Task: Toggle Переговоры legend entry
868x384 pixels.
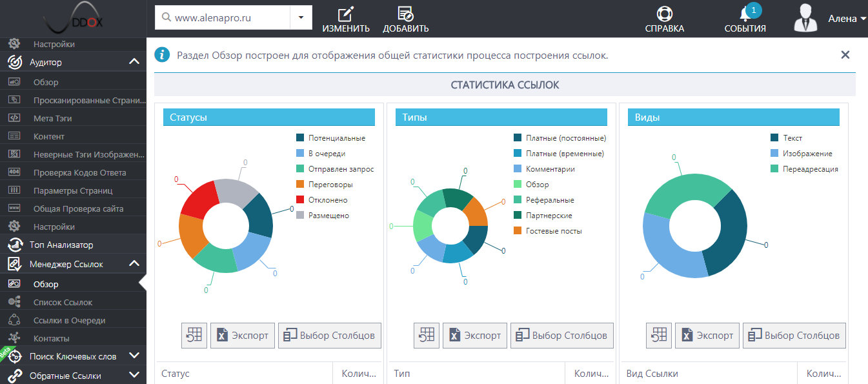Action: click(325, 185)
